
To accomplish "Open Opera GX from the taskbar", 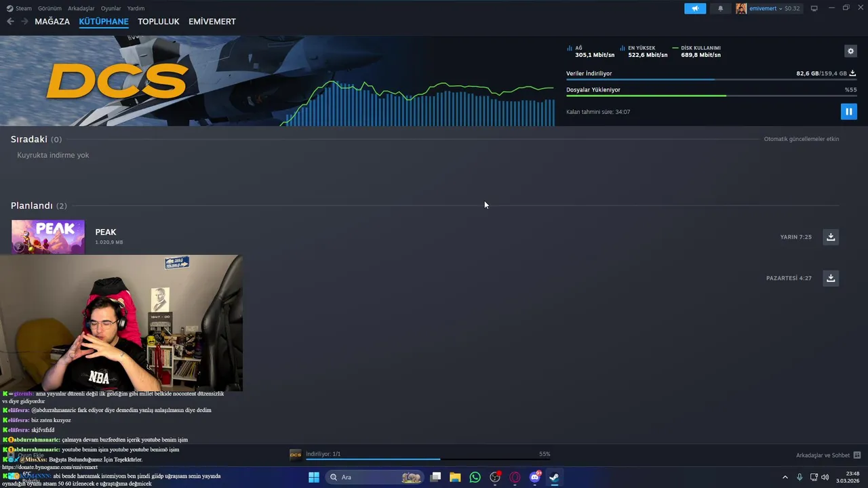I will [x=515, y=477].
